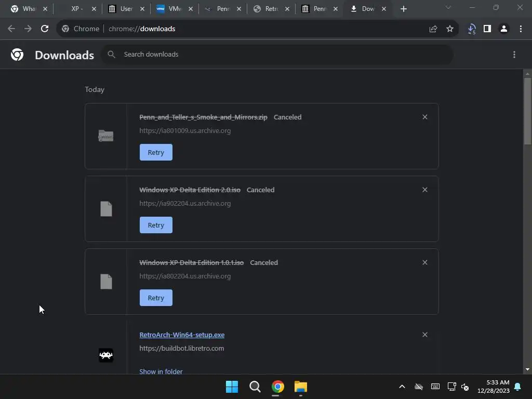Remove Windows XP Delta Edition 2.0.iso entry
The width and height of the screenshot is (532, 399).
[425, 190]
